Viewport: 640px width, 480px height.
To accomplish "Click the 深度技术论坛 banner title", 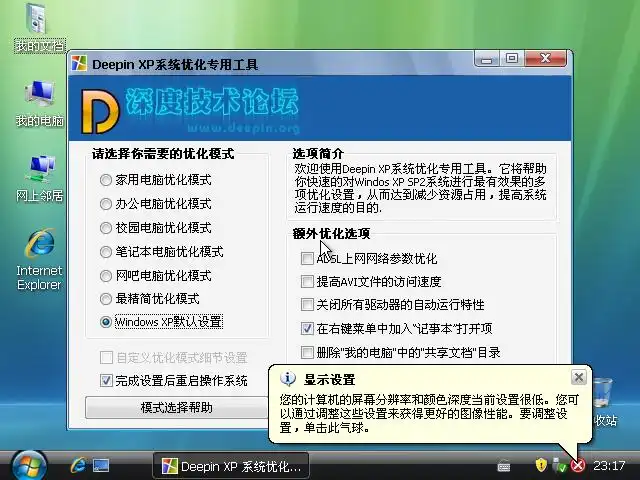I will click(212, 101).
